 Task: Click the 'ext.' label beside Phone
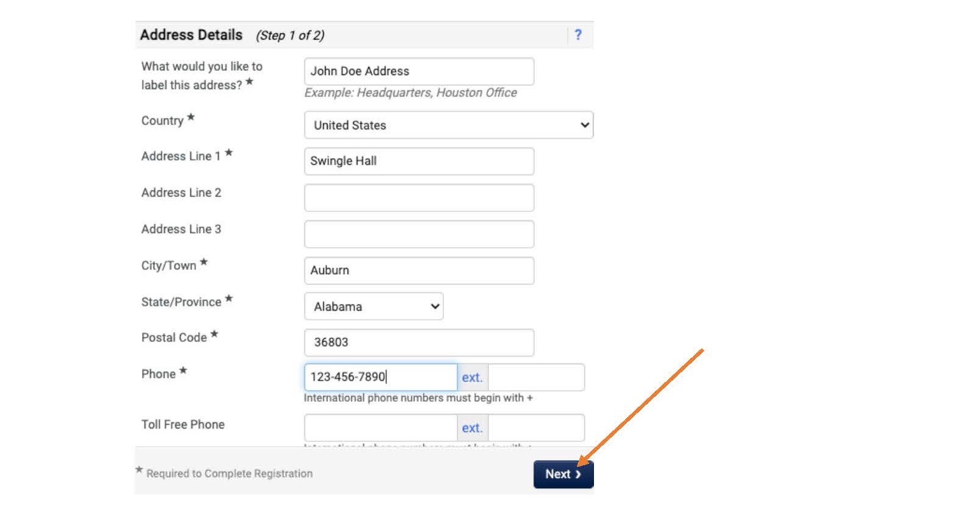472,378
